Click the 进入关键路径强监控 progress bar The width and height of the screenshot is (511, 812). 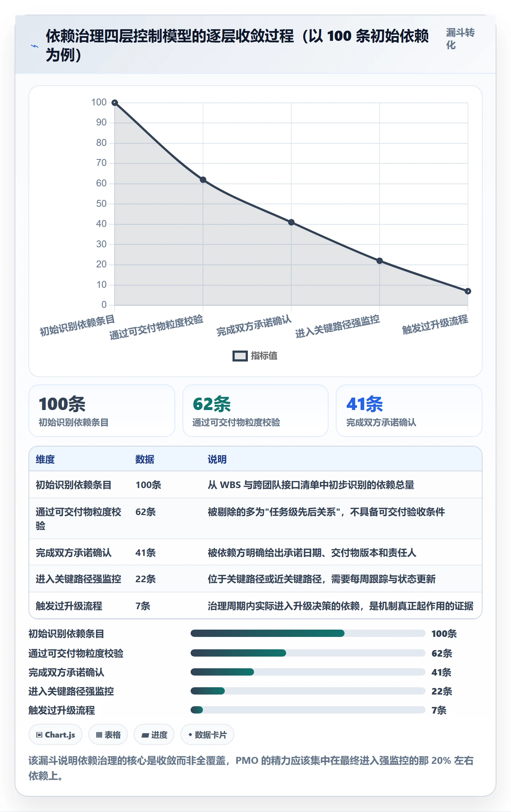308,691
